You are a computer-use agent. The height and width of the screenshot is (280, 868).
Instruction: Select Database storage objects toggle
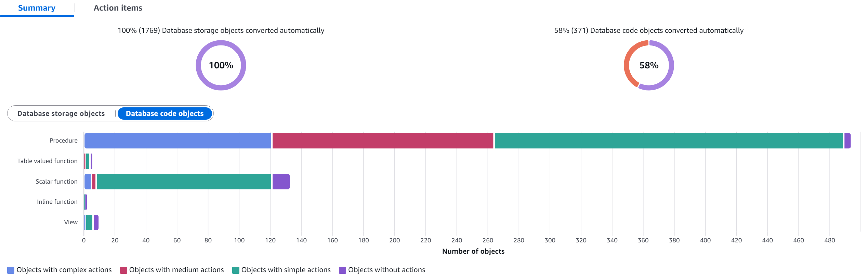[x=61, y=114]
